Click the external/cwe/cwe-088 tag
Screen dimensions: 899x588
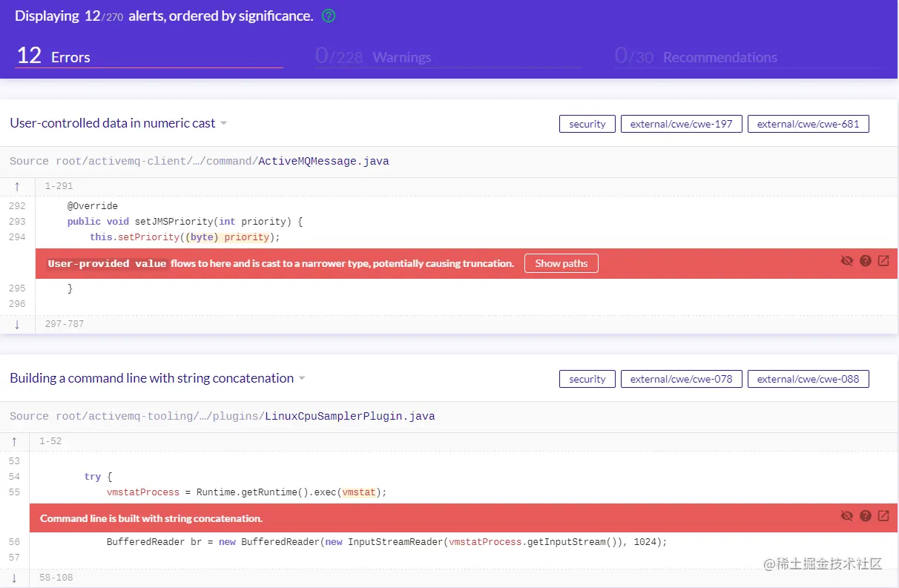[x=809, y=379]
